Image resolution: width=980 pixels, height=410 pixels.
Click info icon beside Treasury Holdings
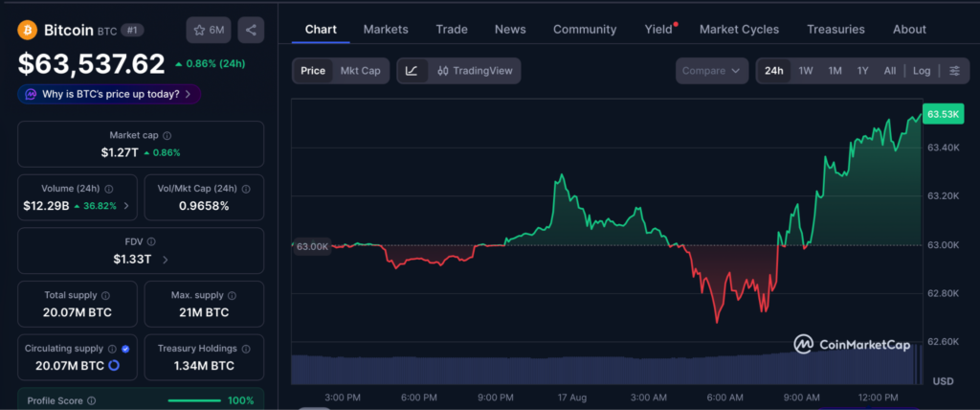coord(246,349)
